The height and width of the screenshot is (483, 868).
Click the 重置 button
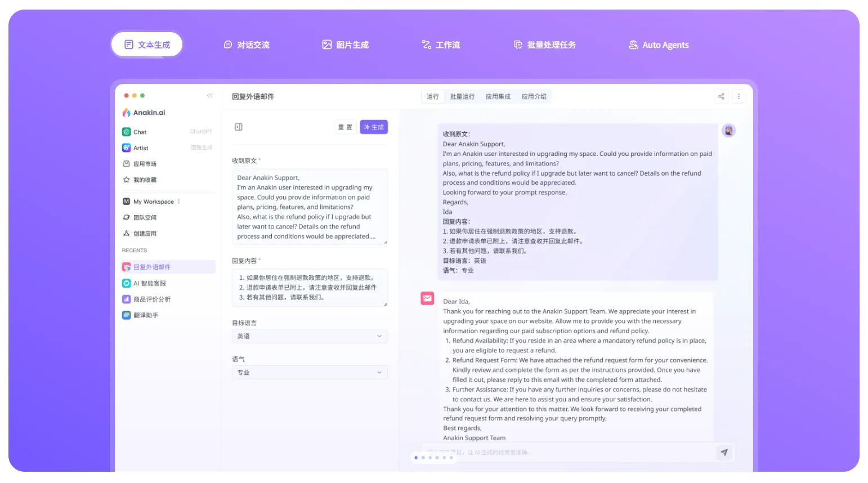(345, 127)
